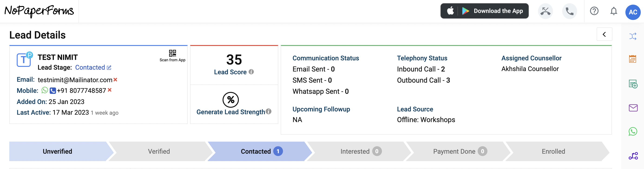
Task: Open the QR code Scan from App icon
Action: pos(172,53)
